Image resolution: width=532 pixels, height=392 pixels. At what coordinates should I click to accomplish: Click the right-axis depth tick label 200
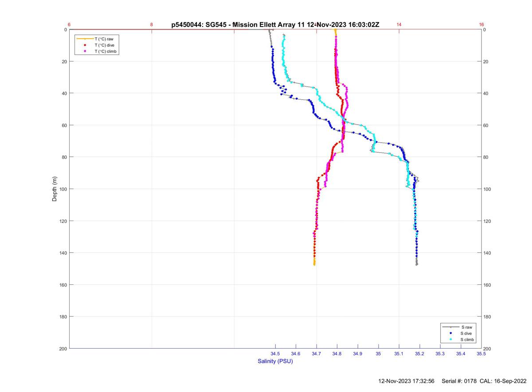487,349
